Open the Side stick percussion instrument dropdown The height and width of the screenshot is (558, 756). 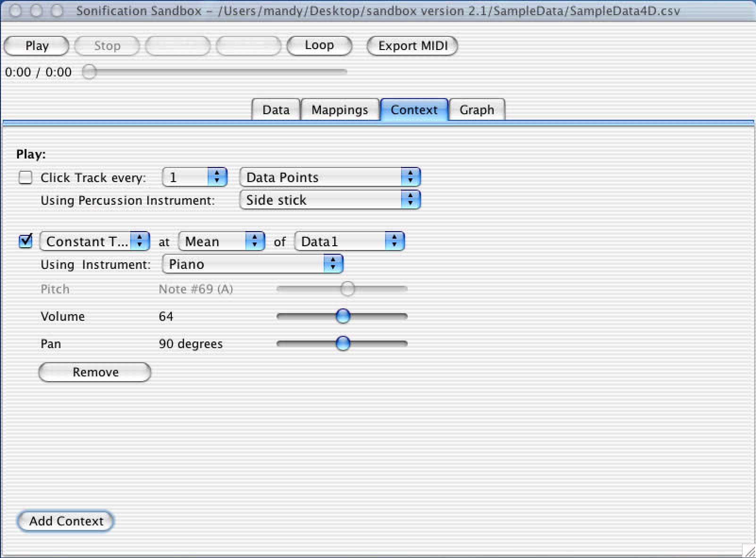point(330,200)
